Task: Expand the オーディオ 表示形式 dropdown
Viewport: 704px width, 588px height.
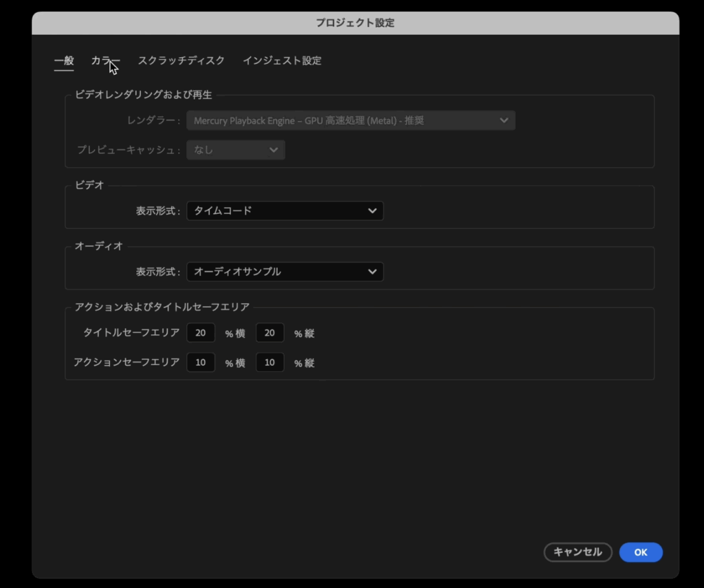Action: tap(284, 272)
